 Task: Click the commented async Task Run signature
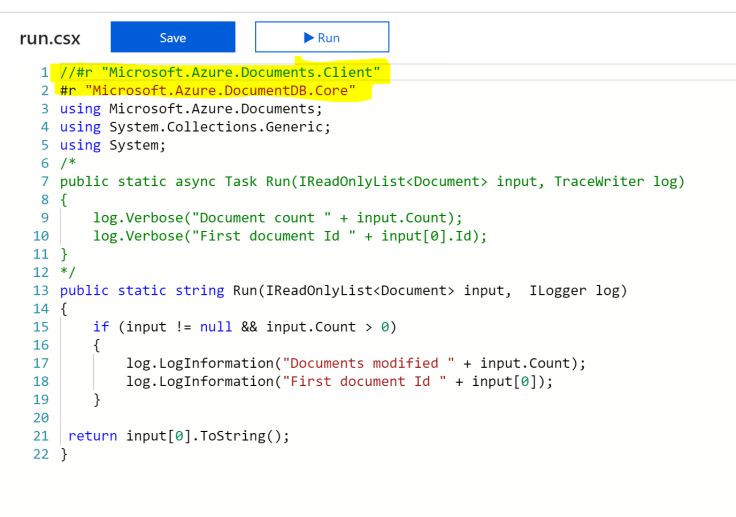tap(372, 182)
